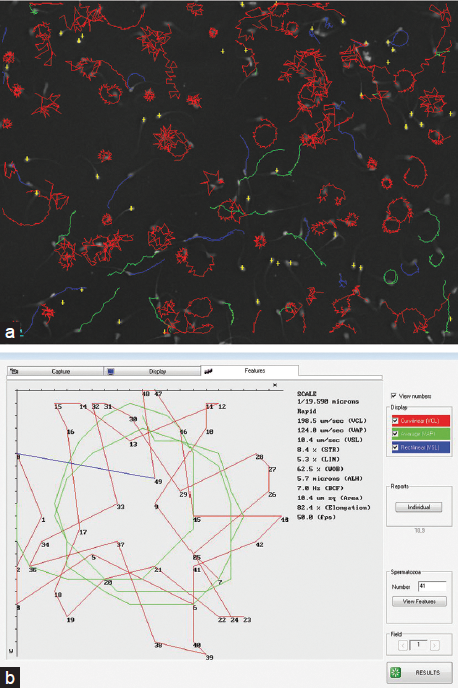Click the Rapid classification label
Screen dimensions: 458x691
click(306, 411)
